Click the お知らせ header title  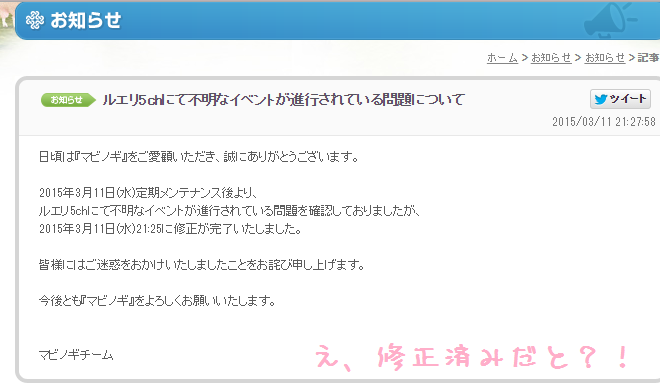[x=85, y=20]
